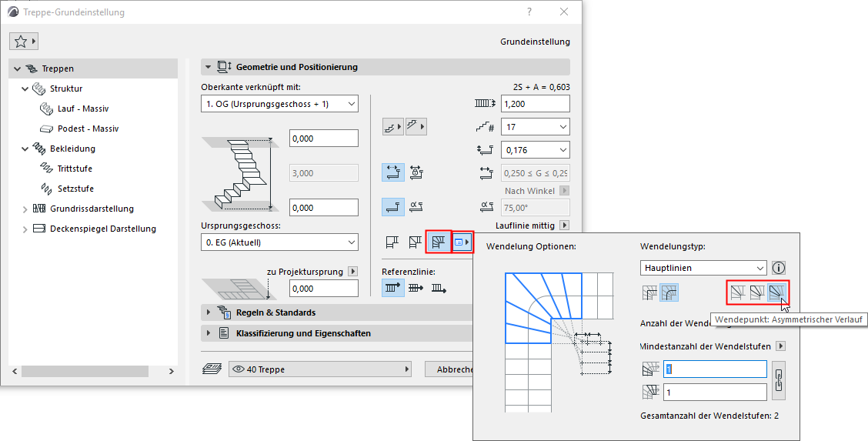Open the Favorites star button
Screen dimensions: 868x441
pyautogui.click(x=24, y=41)
